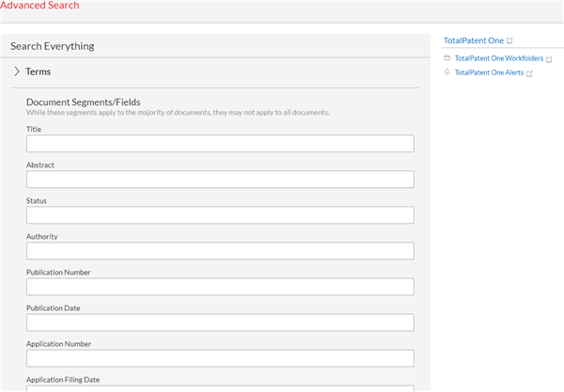Image resolution: width=564 pixels, height=392 pixels.
Task: Focus the Status input field
Action: pos(220,215)
